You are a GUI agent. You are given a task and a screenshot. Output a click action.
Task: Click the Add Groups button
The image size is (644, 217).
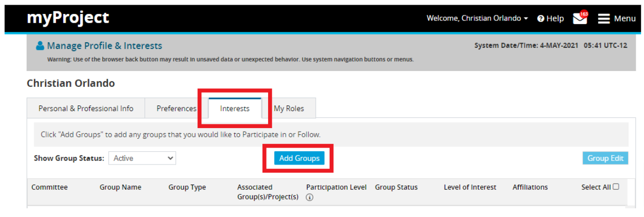299,158
